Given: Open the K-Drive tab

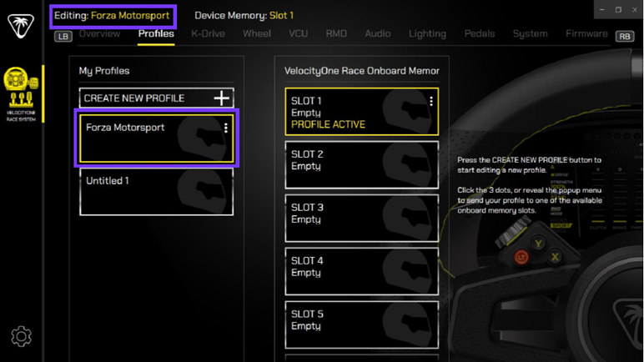Looking at the screenshot, I should (208, 33).
